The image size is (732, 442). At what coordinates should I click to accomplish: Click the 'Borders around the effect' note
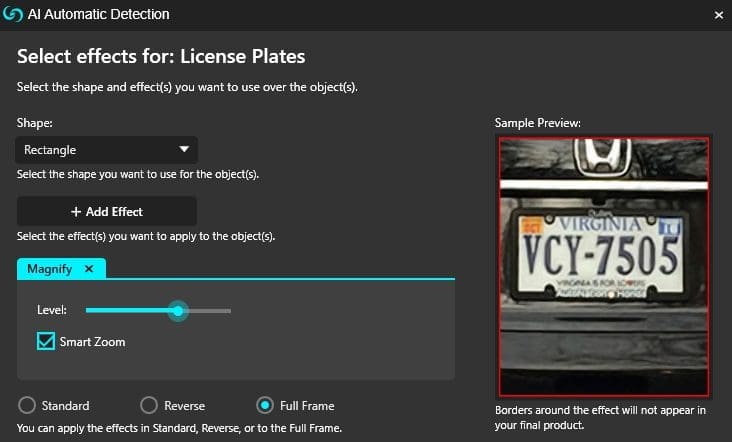tap(600, 417)
